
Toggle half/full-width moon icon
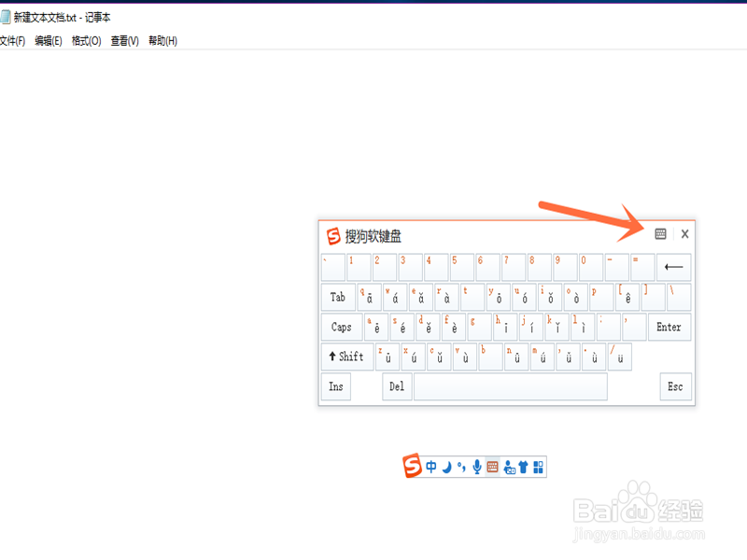click(446, 468)
